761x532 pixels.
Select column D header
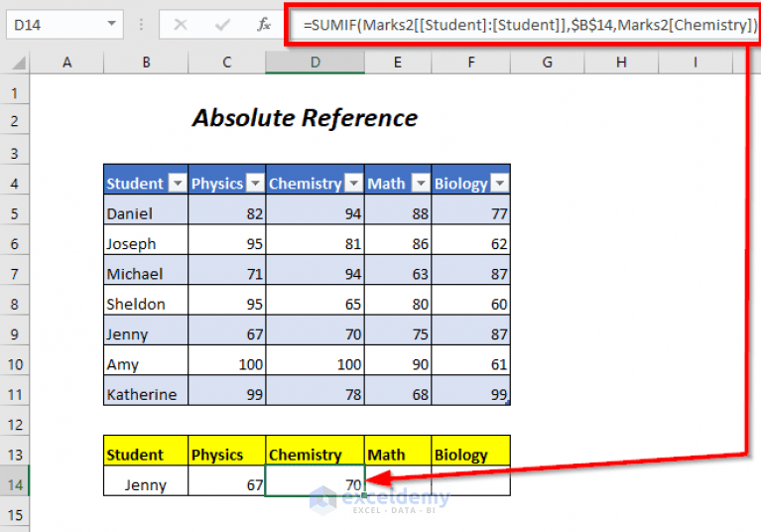[315, 63]
